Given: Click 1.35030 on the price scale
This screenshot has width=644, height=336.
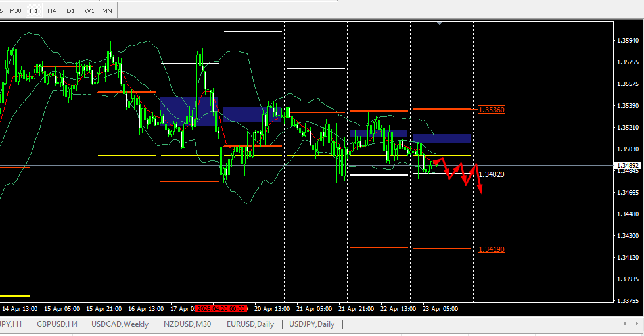Looking at the screenshot, I should coord(628,149).
